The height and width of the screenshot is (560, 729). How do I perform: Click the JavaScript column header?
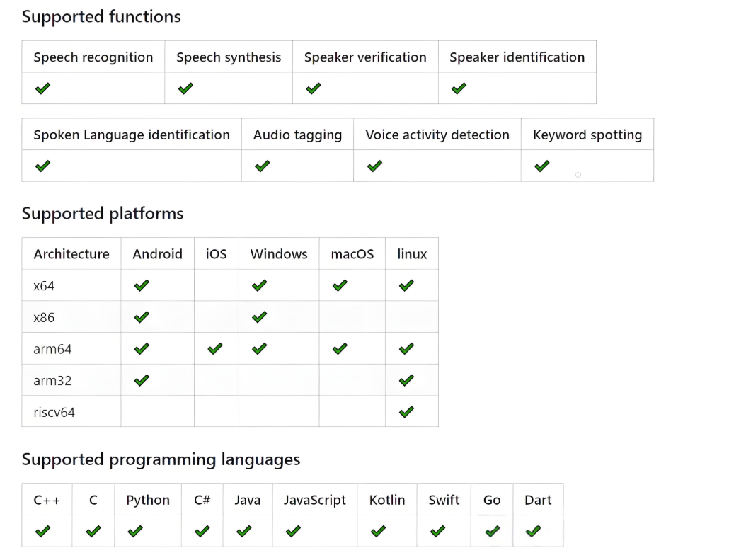click(x=315, y=500)
